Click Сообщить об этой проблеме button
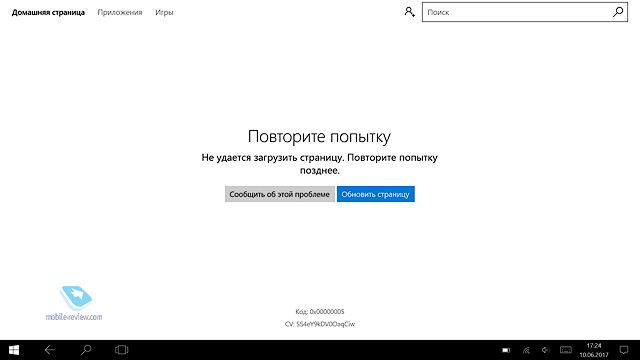The width and height of the screenshot is (640, 360). 280,194
